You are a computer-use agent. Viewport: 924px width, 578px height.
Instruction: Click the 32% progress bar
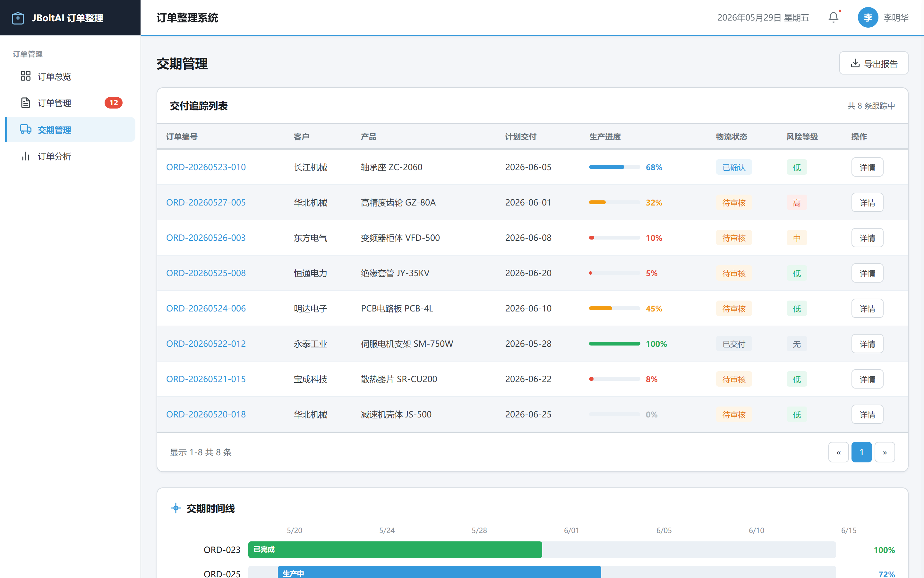[614, 202]
